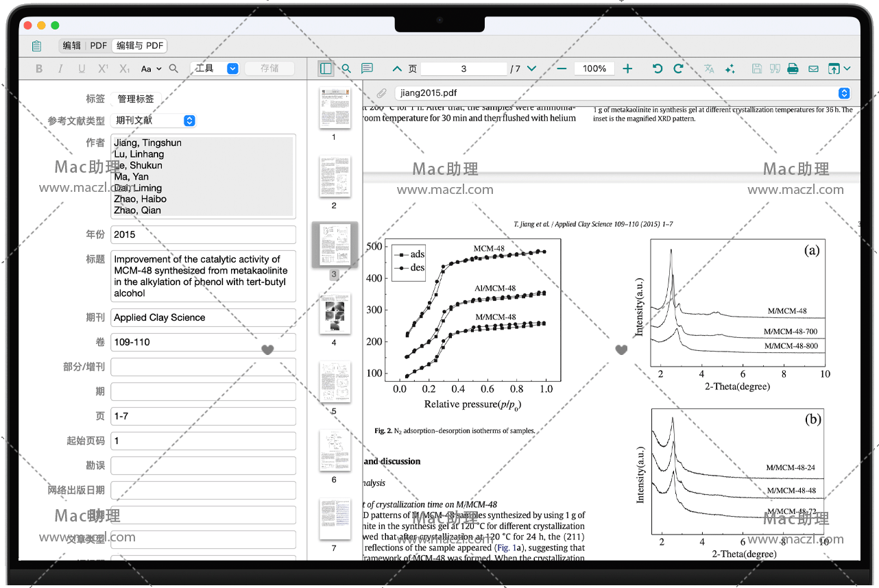Toggle bold text formatting
The width and height of the screenshot is (879, 588).
(39, 69)
